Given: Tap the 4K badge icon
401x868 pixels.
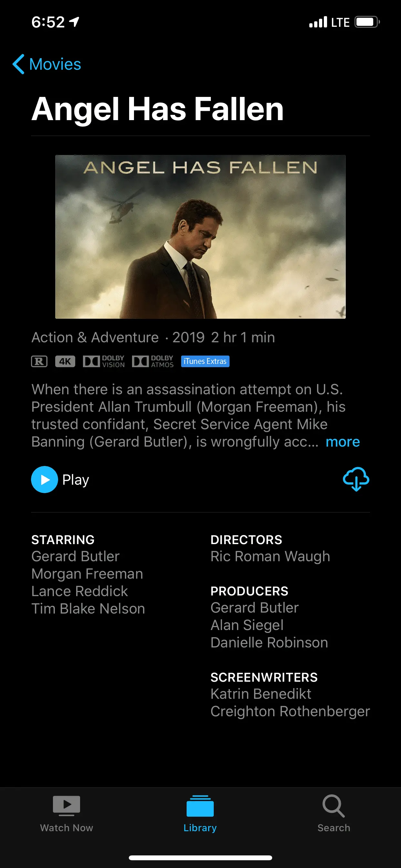Looking at the screenshot, I should click(x=65, y=361).
